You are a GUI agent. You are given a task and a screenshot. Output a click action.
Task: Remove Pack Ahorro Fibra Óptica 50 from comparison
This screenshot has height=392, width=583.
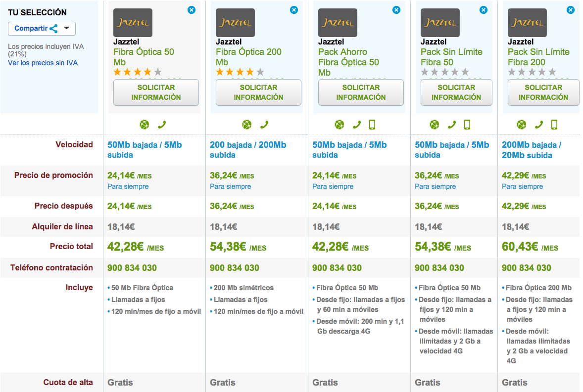tap(396, 10)
